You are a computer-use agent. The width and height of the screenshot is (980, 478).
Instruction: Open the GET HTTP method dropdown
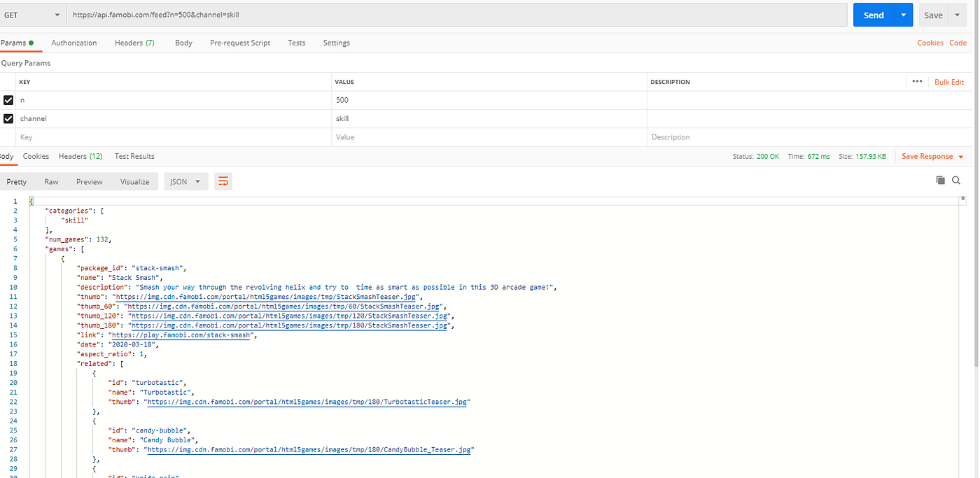pyautogui.click(x=32, y=15)
